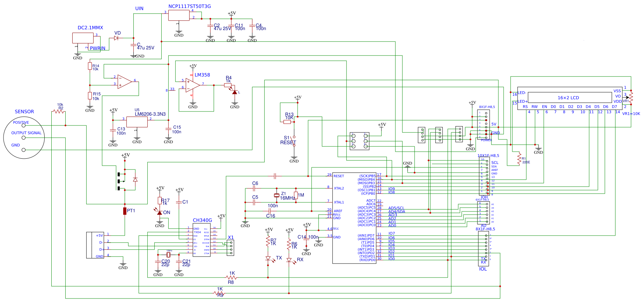
Task: Select the 'PWRIN' label
Action: [97, 48]
